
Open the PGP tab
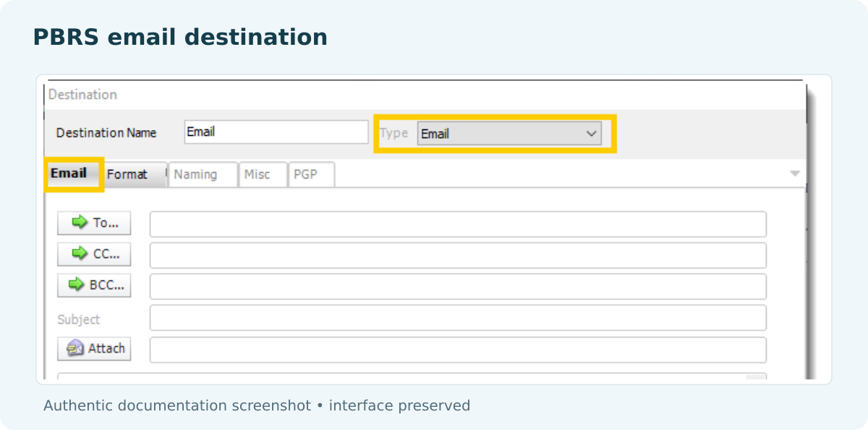coord(312,174)
